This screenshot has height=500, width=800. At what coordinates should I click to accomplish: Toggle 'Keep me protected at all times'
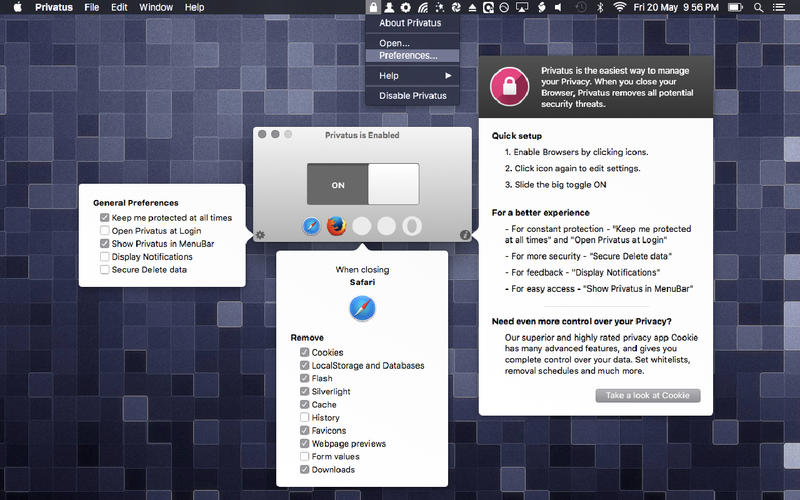click(x=105, y=217)
